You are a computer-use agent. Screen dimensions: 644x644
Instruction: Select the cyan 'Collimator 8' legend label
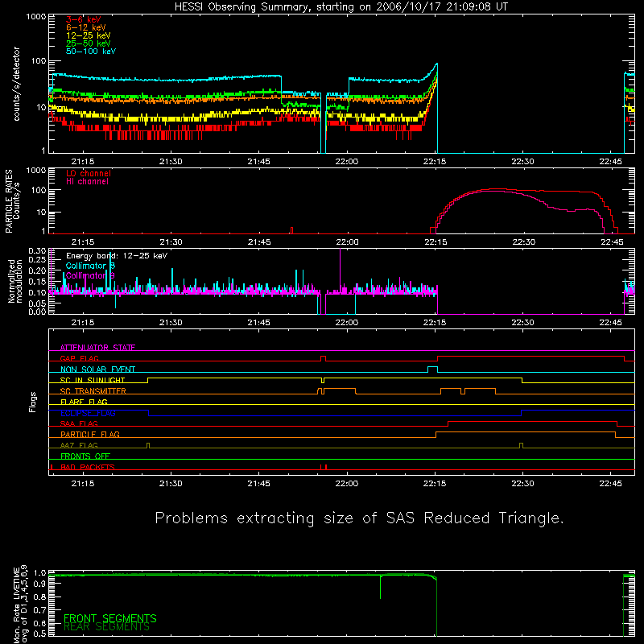click(90, 266)
